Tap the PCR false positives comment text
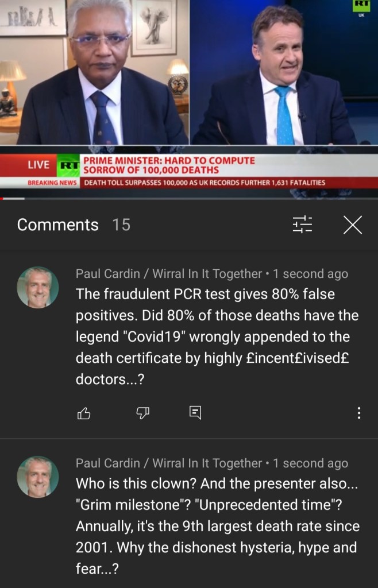This screenshot has height=588, width=378. point(218,336)
